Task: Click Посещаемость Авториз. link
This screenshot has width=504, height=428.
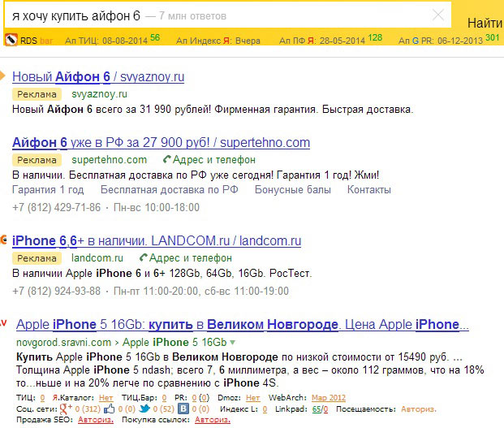Action: [419, 409]
